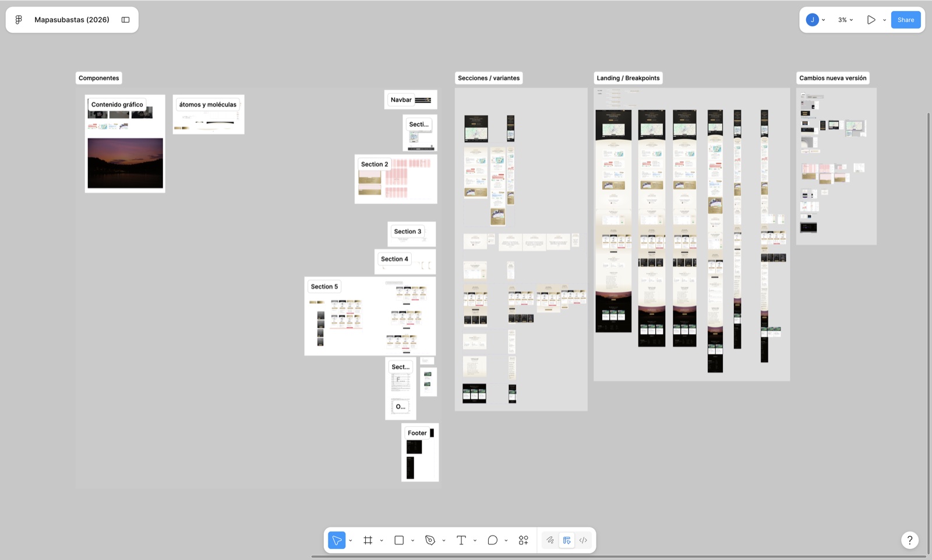
Task: Open the Figma main menu icon
Action: pyautogui.click(x=19, y=20)
